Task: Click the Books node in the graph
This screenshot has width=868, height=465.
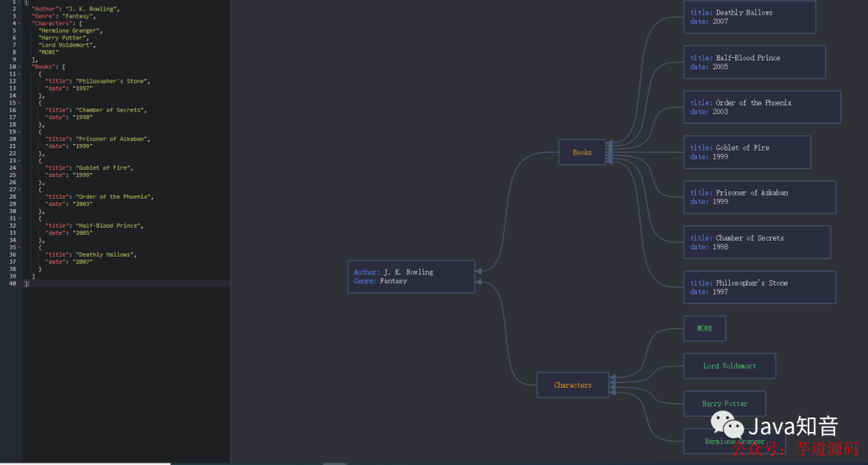Action: [583, 152]
